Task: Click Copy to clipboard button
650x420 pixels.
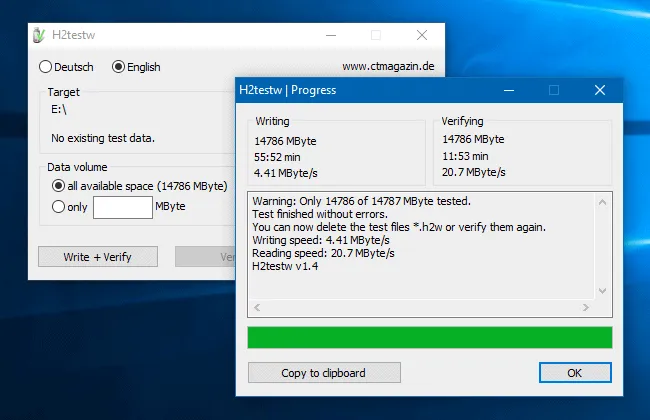Action: coord(324,373)
